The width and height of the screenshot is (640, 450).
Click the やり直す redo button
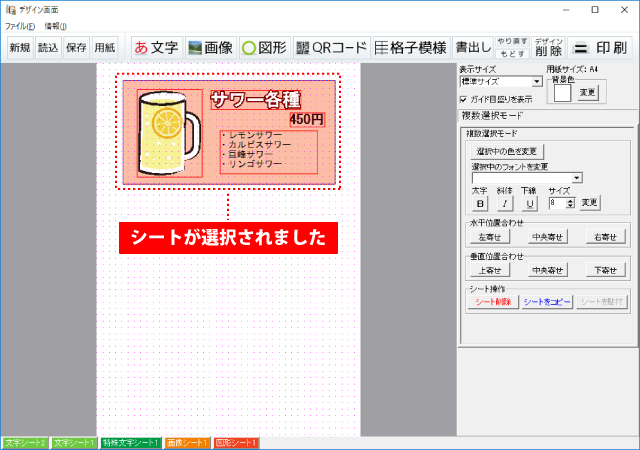[512, 42]
